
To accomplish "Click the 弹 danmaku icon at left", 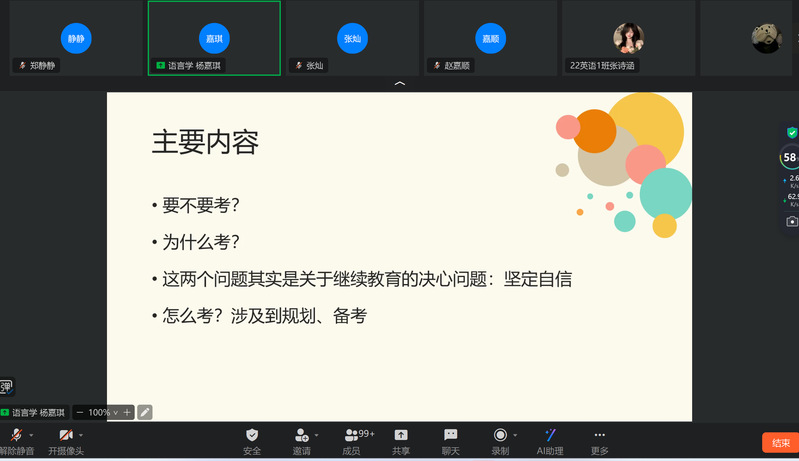I will point(6,387).
